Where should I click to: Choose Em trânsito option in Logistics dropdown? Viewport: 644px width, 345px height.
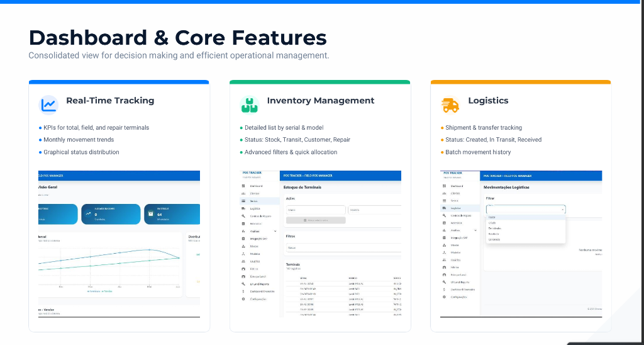pyautogui.click(x=526, y=229)
